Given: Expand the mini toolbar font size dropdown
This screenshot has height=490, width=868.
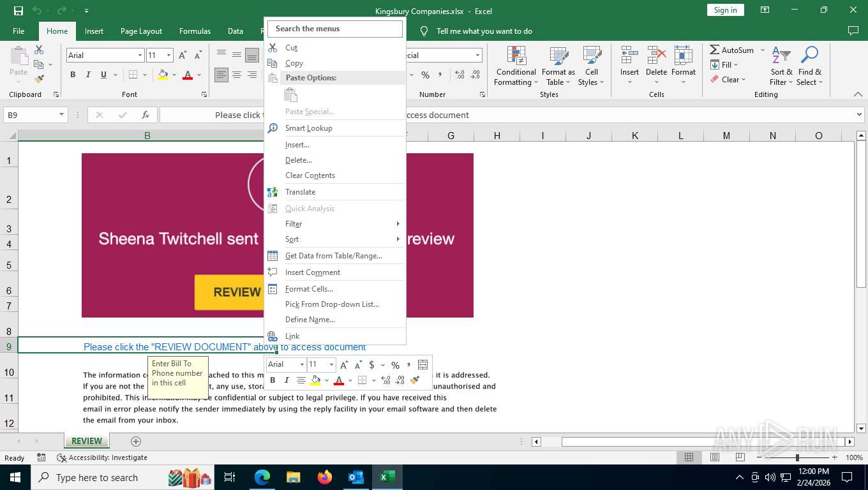Looking at the screenshot, I should coord(331,365).
